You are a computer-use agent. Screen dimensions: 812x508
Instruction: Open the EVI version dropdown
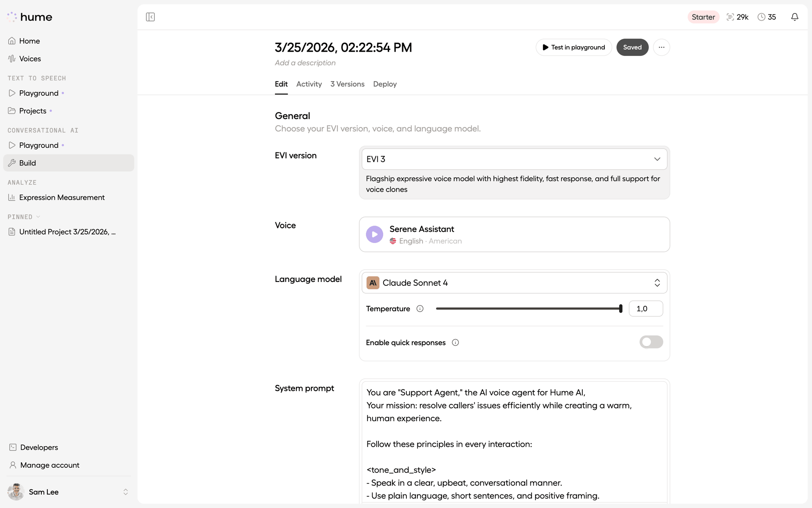coord(514,159)
